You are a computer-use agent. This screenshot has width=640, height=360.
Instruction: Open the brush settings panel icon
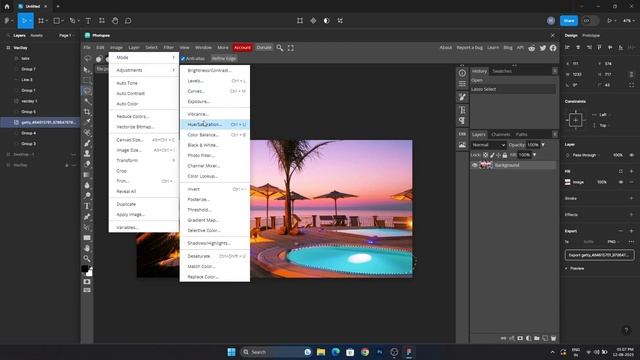pos(462,97)
